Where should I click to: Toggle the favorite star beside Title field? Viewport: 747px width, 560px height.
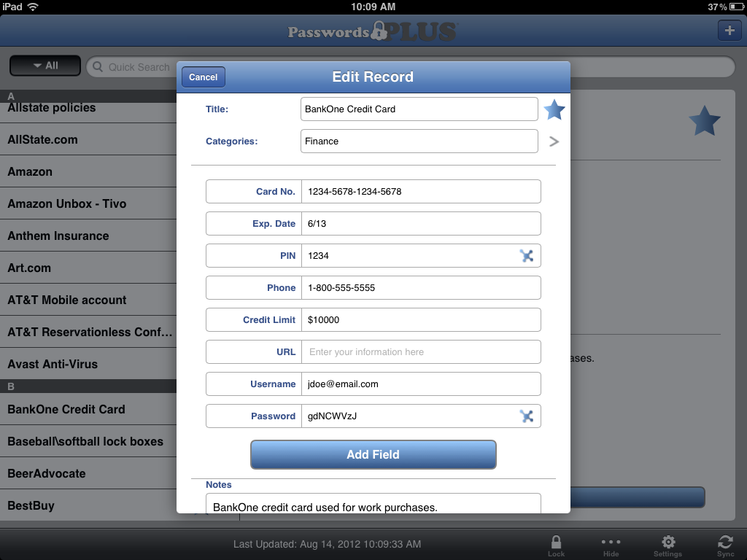554,110
